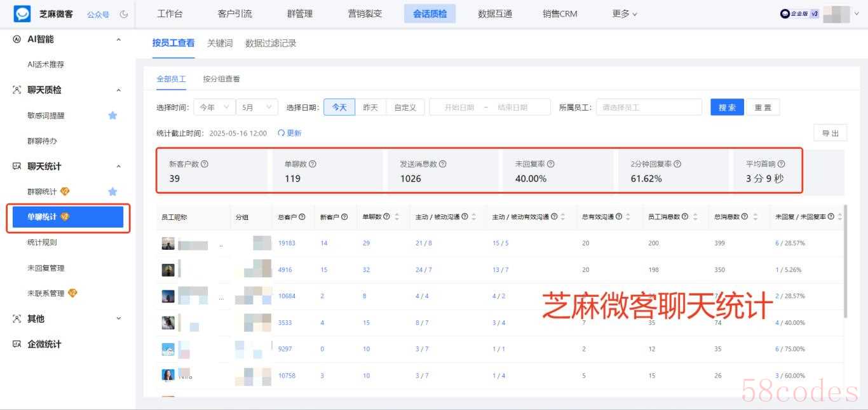Click star beside 群聊统计
The image size is (868, 410).
click(112, 191)
